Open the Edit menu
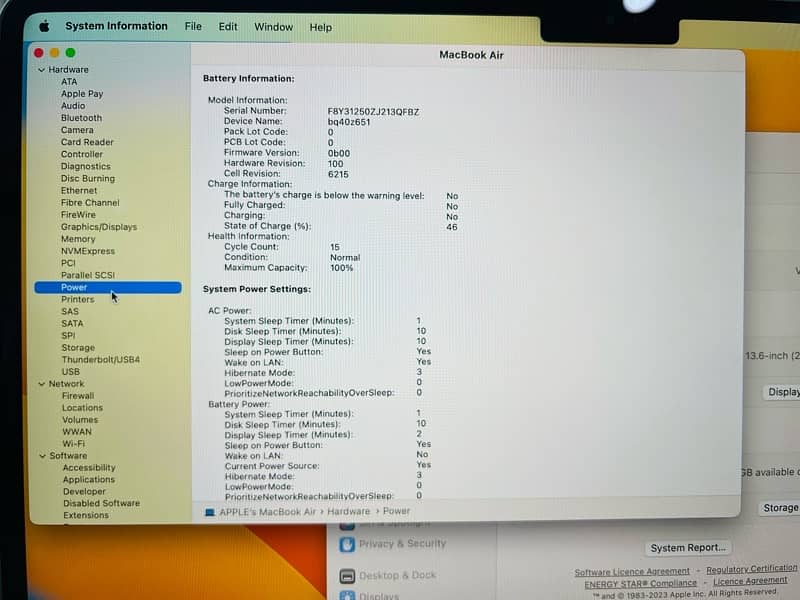Screen dimensions: 800x600 point(228,27)
